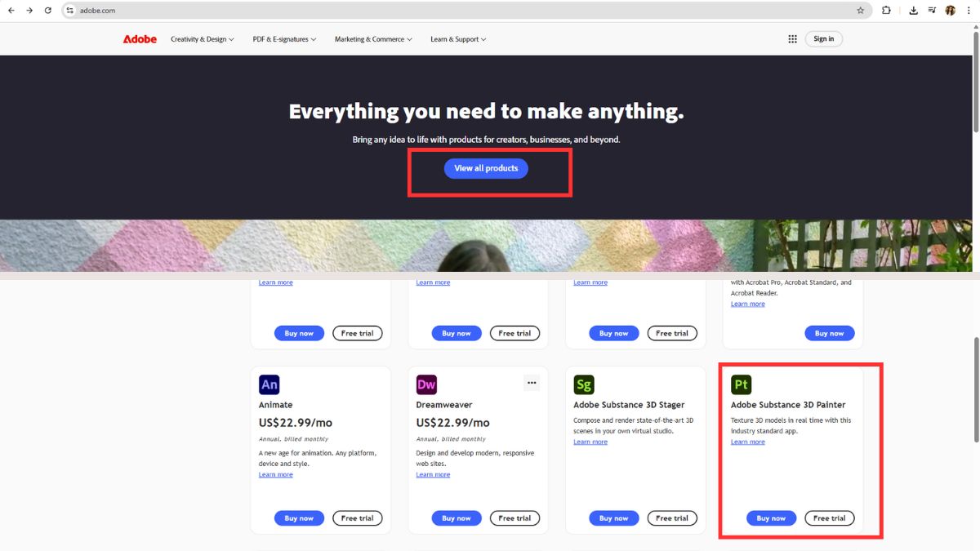980x551 pixels.
Task: Buy Adobe Substance 3D Stager now
Action: tap(614, 518)
